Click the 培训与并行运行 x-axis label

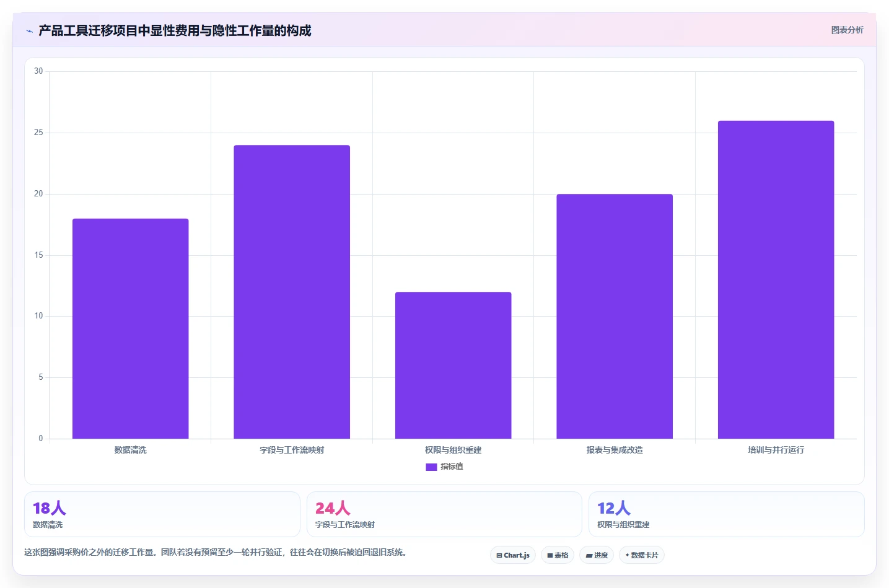coord(776,450)
